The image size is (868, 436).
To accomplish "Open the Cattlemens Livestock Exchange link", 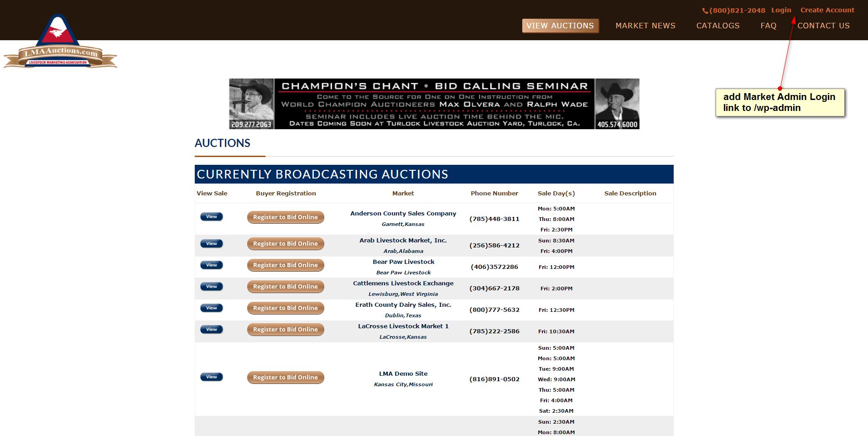I will pos(403,283).
